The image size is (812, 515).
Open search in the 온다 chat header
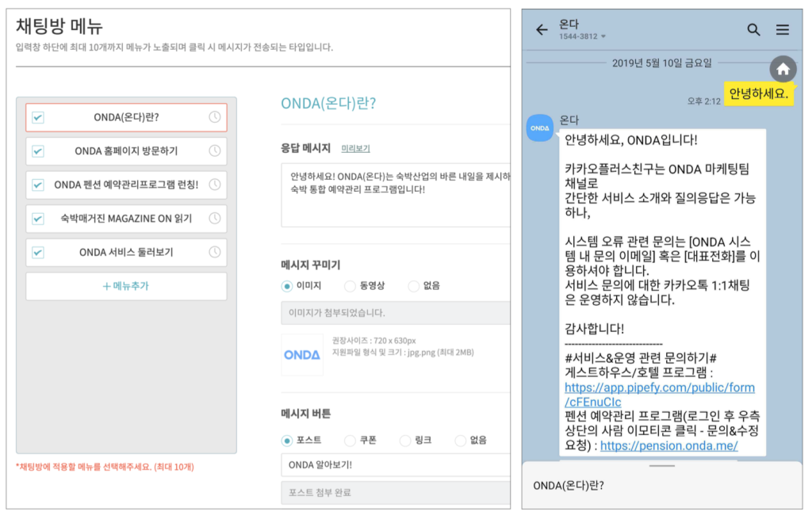pos(753,29)
